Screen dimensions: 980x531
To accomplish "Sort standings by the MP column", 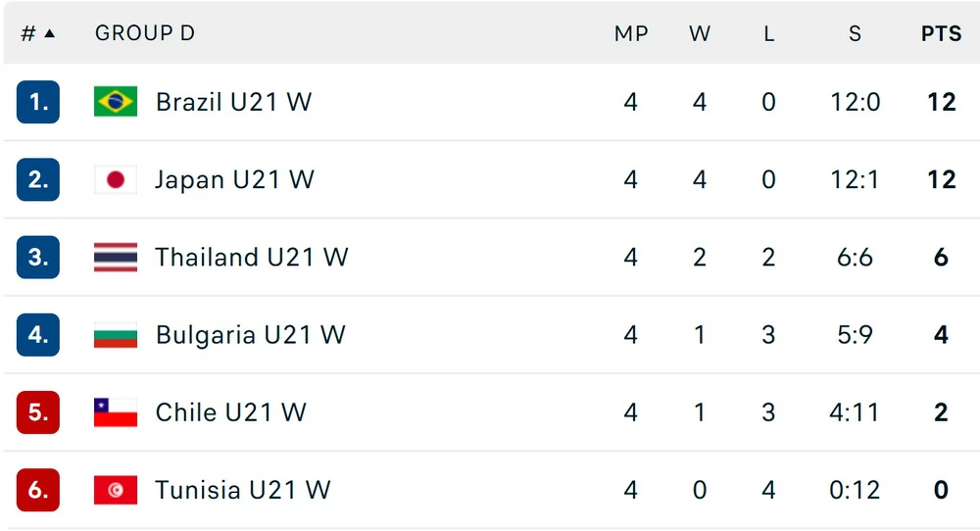I will tap(631, 33).
